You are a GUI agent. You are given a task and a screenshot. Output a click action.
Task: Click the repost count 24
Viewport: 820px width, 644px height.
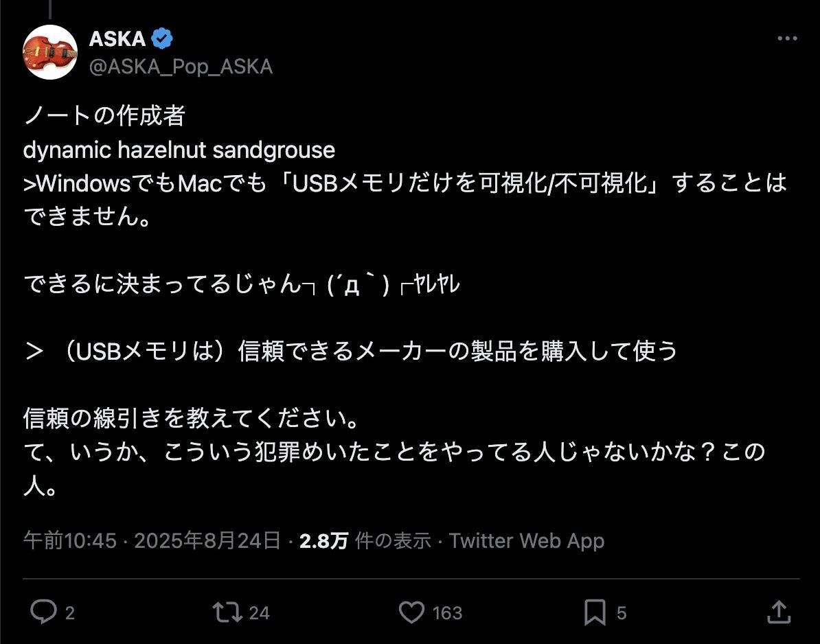pyautogui.click(x=259, y=612)
